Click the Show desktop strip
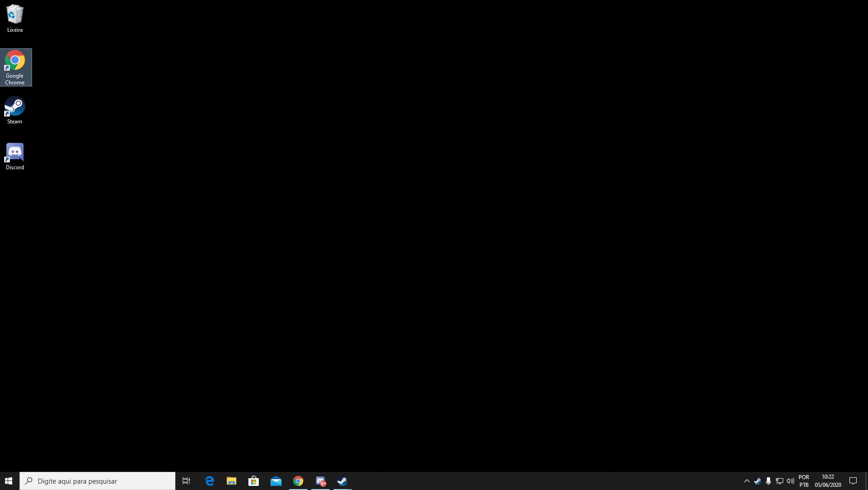Screen dimensions: 868x490 866,481
